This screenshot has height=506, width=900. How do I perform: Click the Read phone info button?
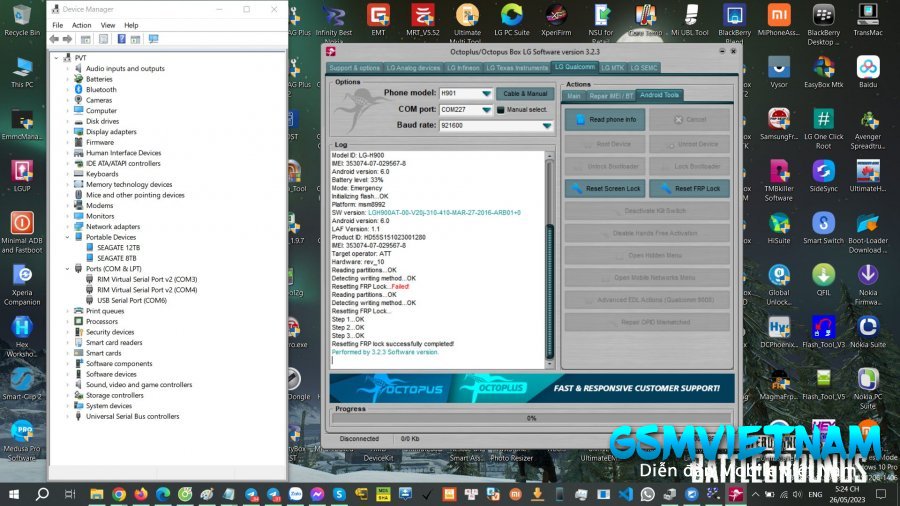[605, 119]
